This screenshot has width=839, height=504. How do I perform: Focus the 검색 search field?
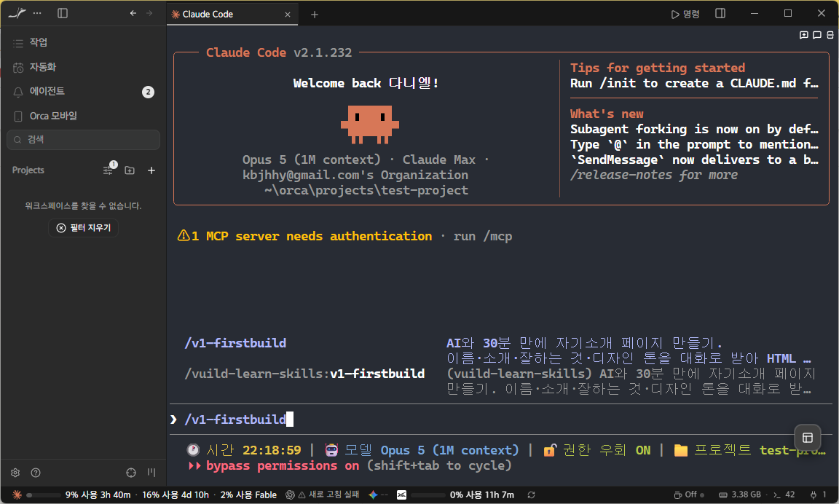tap(83, 140)
